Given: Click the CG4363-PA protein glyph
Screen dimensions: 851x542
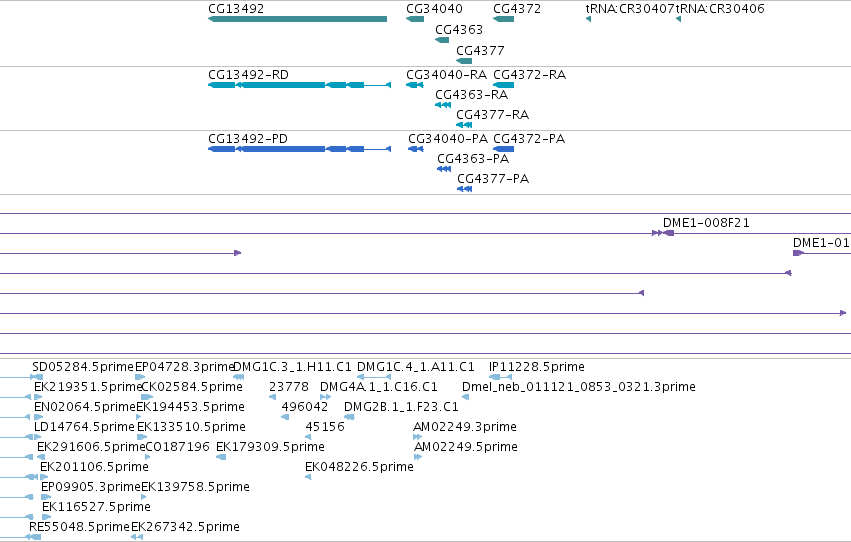Looking at the screenshot, I should 444,169.
